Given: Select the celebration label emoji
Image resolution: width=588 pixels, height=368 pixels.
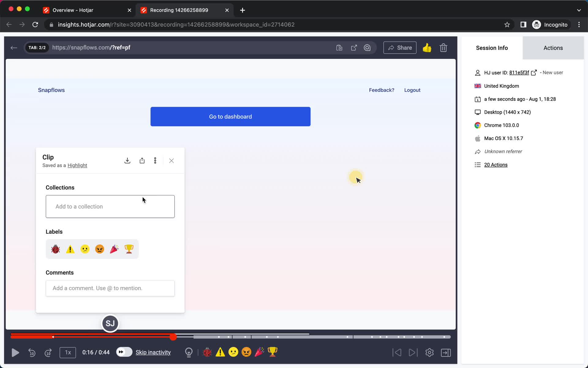Looking at the screenshot, I should pos(114,249).
